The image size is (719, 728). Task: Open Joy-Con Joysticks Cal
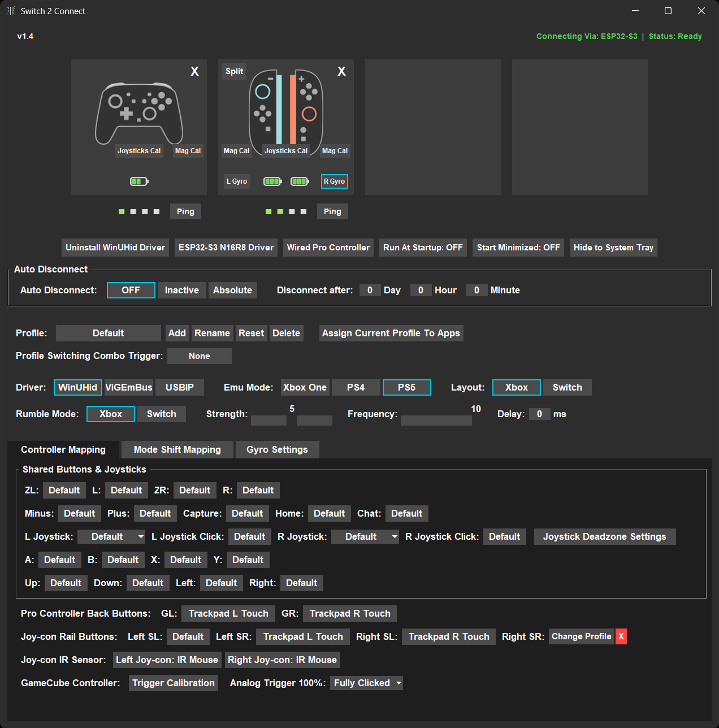tap(286, 151)
